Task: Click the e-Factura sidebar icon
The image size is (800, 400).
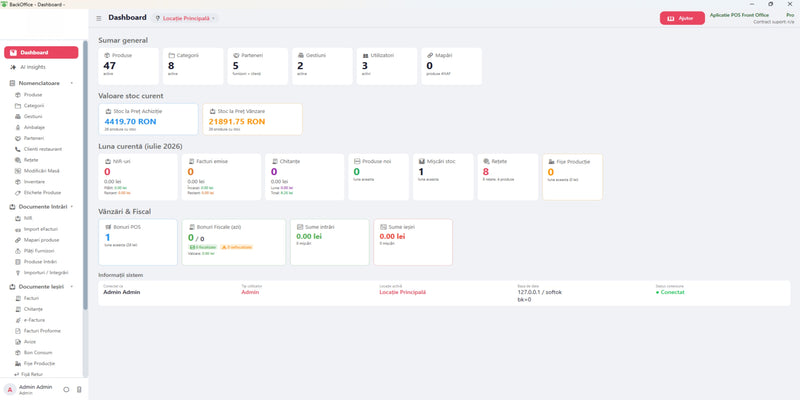Action: coord(18,320)
